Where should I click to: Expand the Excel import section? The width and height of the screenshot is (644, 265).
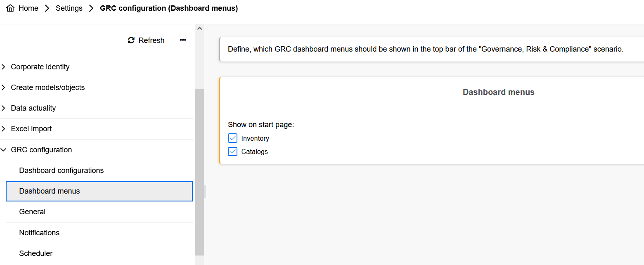tap(4, 129)
